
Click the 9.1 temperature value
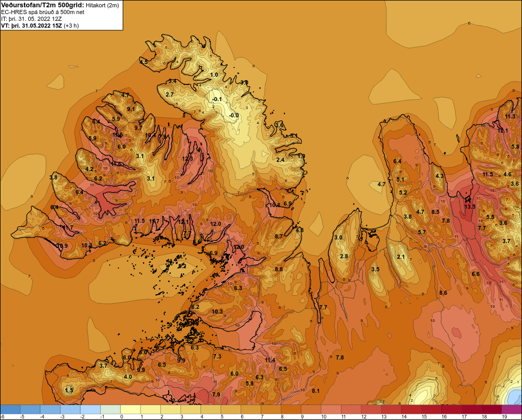pyautogui.click(x=131, y=109)
